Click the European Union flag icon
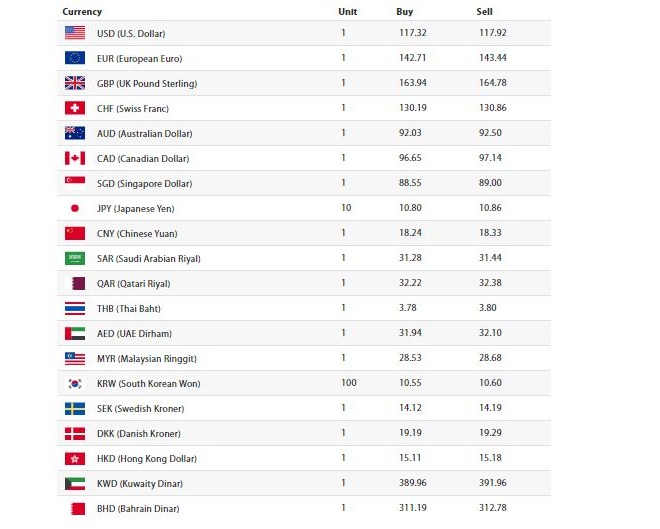The height and width of the screenshot is (529, 660). click(75, 58)
